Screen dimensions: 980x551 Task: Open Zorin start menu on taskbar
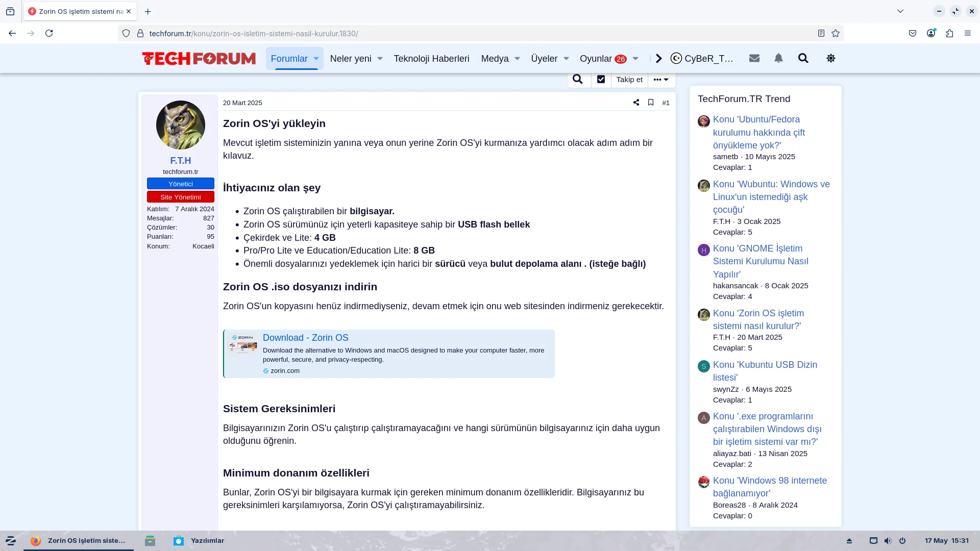coord(11,541)
